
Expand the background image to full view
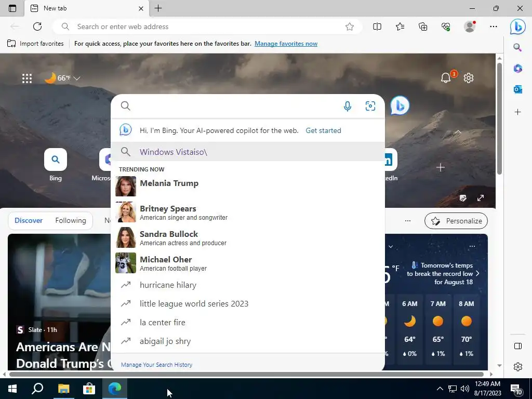pos(481,198)
